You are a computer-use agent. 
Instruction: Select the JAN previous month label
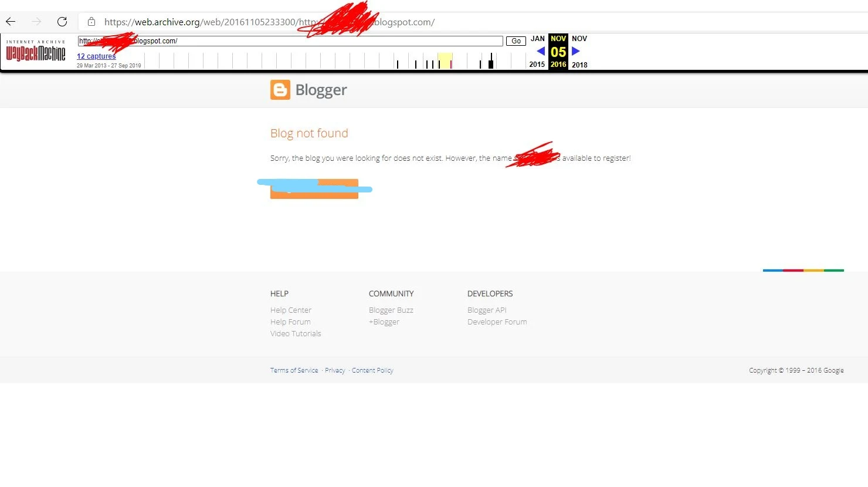coord(538,39)
